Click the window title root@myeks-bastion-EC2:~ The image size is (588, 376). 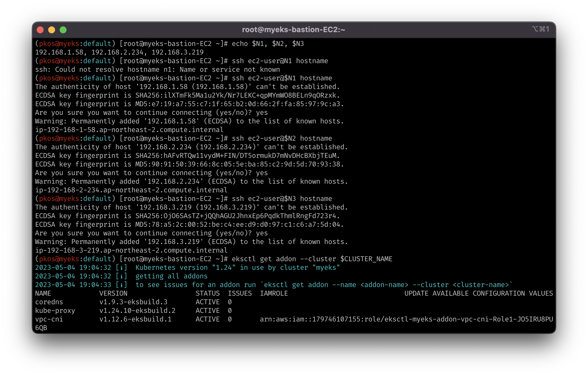293,30
